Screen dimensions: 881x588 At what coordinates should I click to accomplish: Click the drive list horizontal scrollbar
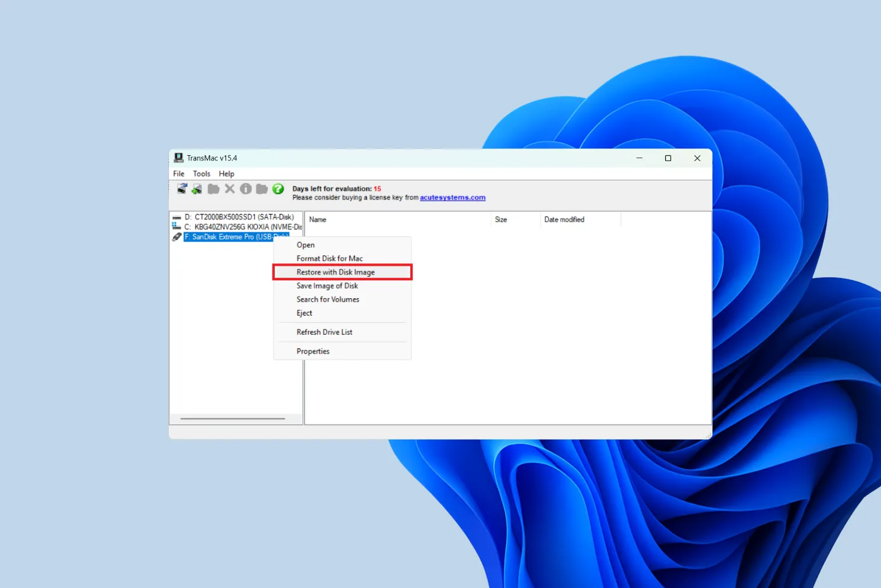pyautogui.click(x=233, y=418)
